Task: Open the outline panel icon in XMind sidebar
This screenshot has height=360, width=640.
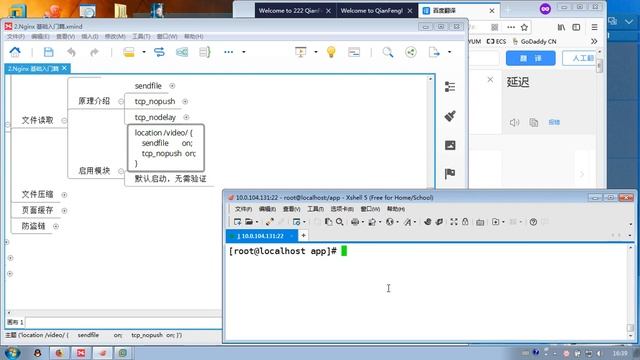Action: tap(450, 87)
